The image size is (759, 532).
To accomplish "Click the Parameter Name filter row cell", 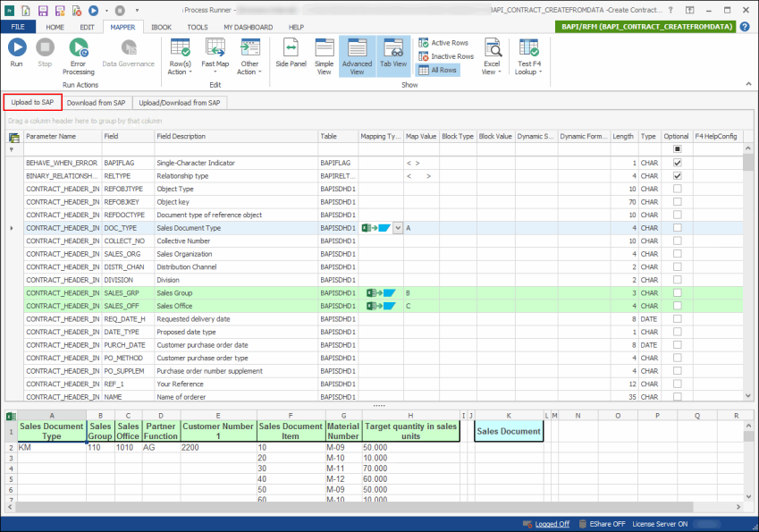I will click(63, 149).
